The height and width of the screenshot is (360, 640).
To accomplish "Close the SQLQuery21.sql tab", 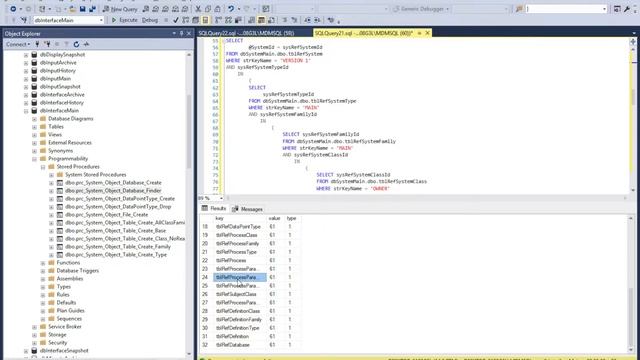I will (427, 33).
